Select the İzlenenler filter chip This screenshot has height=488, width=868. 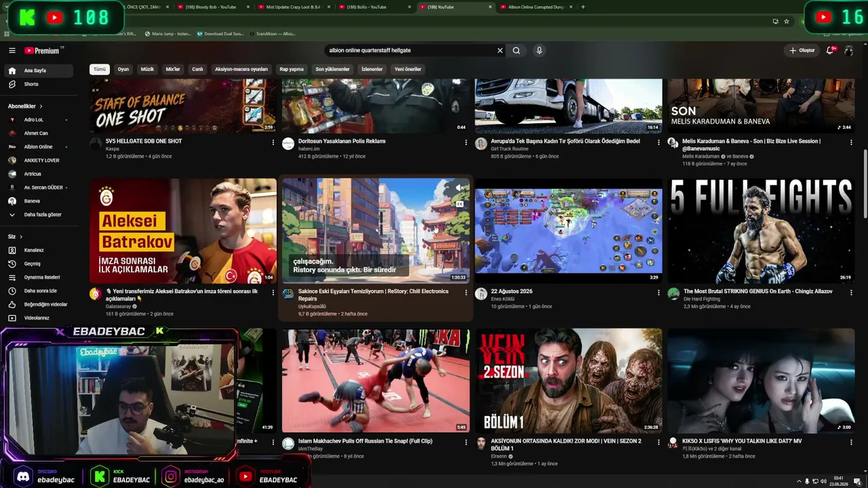click(372, 69)
